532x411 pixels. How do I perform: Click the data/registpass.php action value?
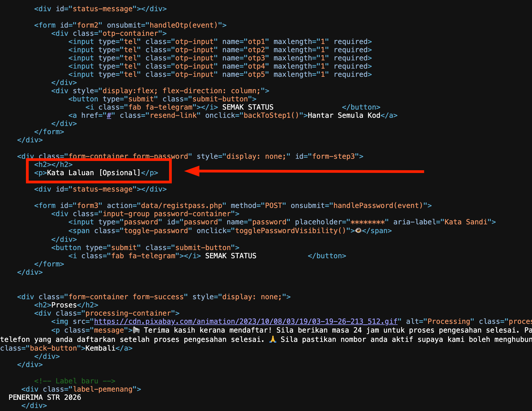[181, 205]
